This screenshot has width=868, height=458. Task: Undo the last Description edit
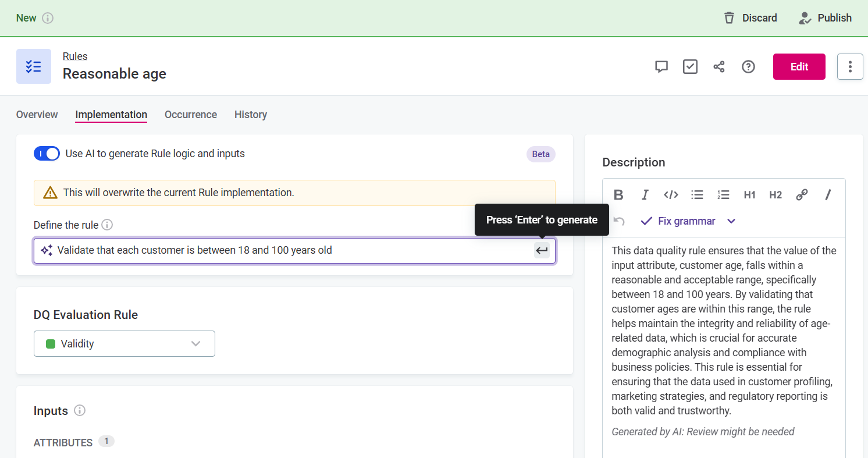[x=618, y=221]
